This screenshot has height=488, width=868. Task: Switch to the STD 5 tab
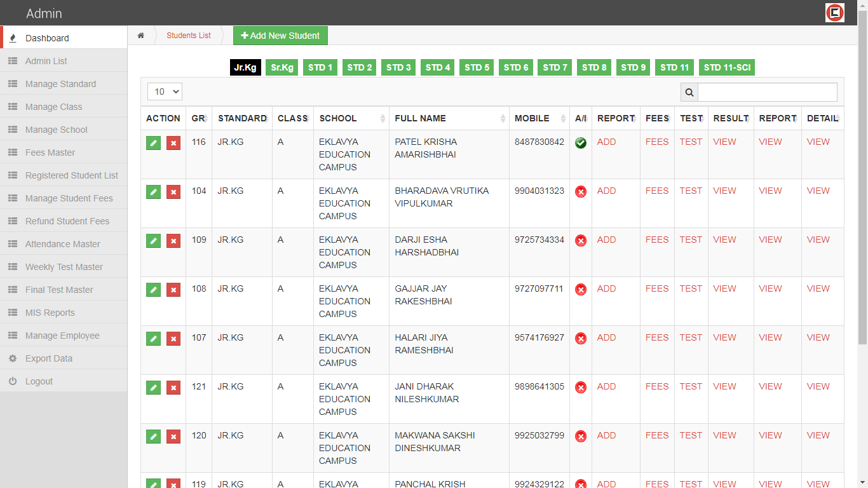click(x=477, y=67)
